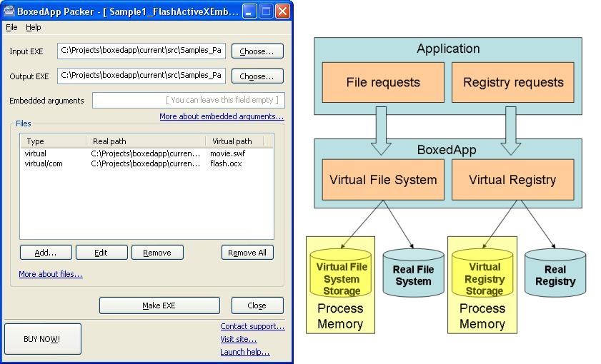This screenshot has width=601, height=364.
Task: Open More about embedded arguments link
Action: click(x=221, y=116)
